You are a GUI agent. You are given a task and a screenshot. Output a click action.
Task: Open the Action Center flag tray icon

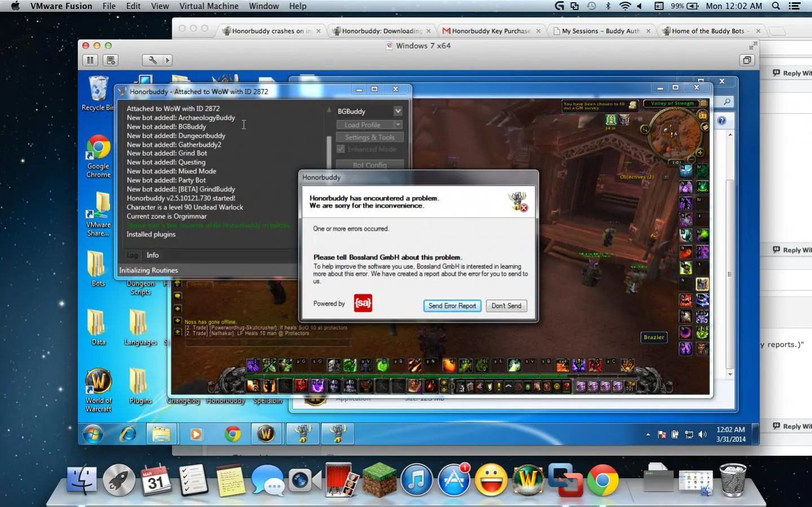tap(662, 434)
